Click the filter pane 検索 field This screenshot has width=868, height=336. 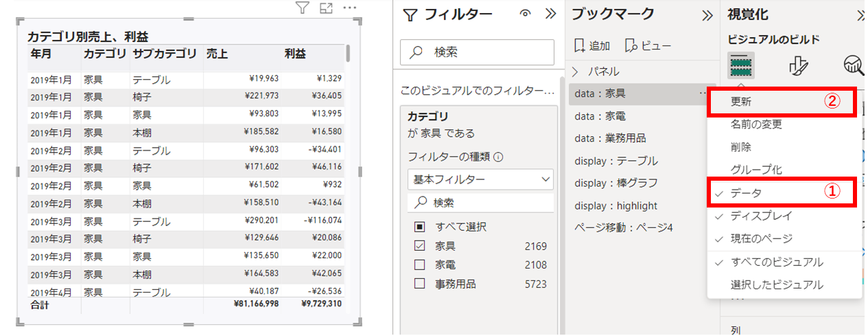477,52
